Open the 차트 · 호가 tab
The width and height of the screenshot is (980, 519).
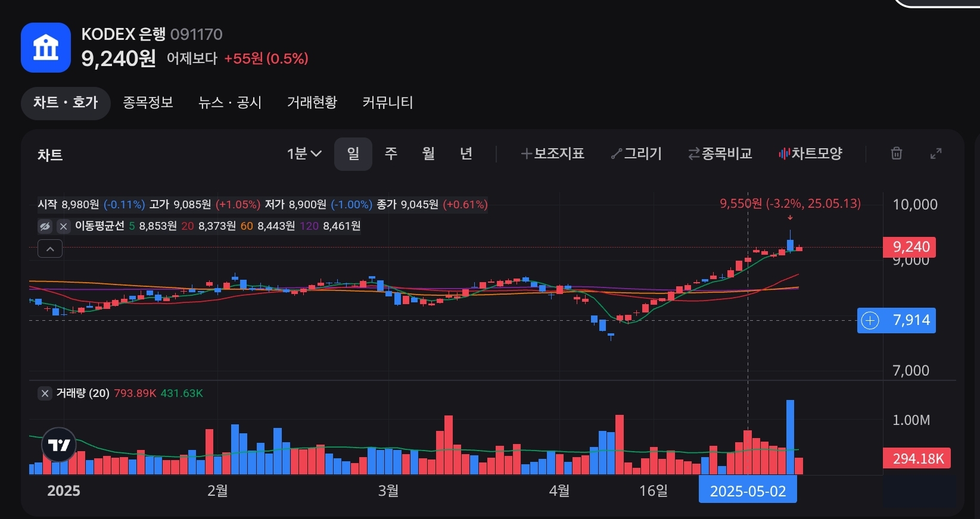[66, 103]
